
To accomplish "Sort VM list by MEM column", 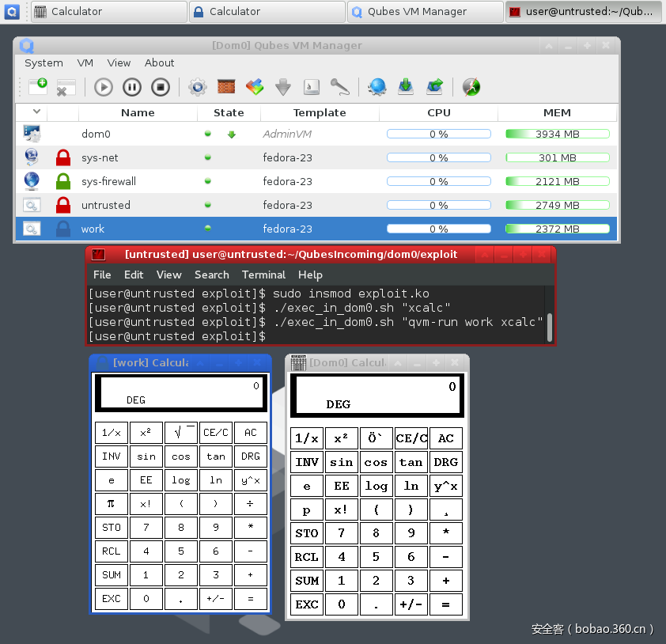I will [x=557, y=112].
